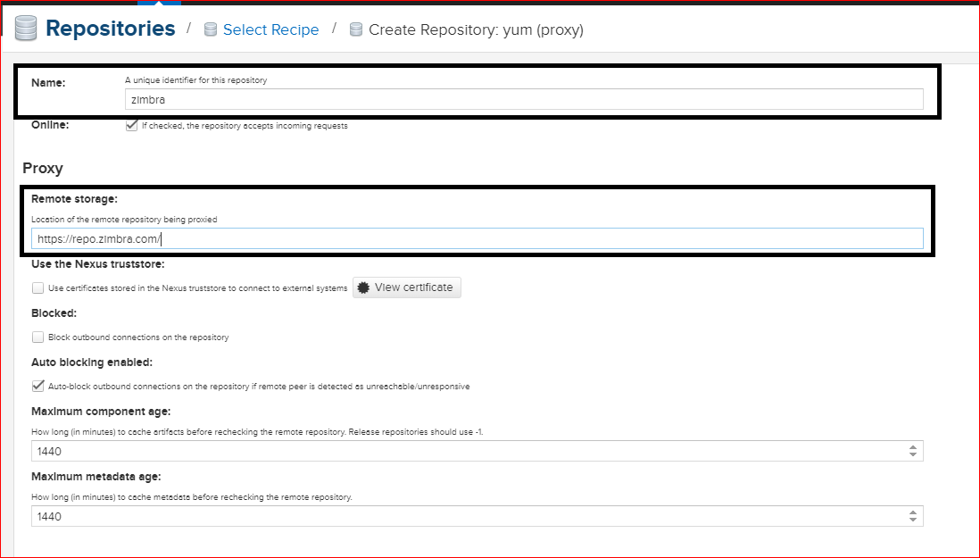
Task: Open the Repositories heading breadcrumb
Action: (110, 29)
